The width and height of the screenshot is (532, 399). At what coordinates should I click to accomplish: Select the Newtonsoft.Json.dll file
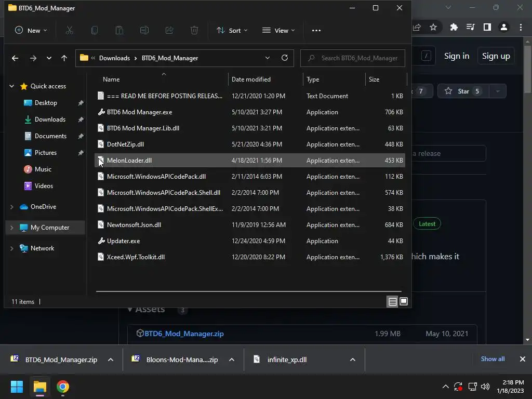(250, 224)
